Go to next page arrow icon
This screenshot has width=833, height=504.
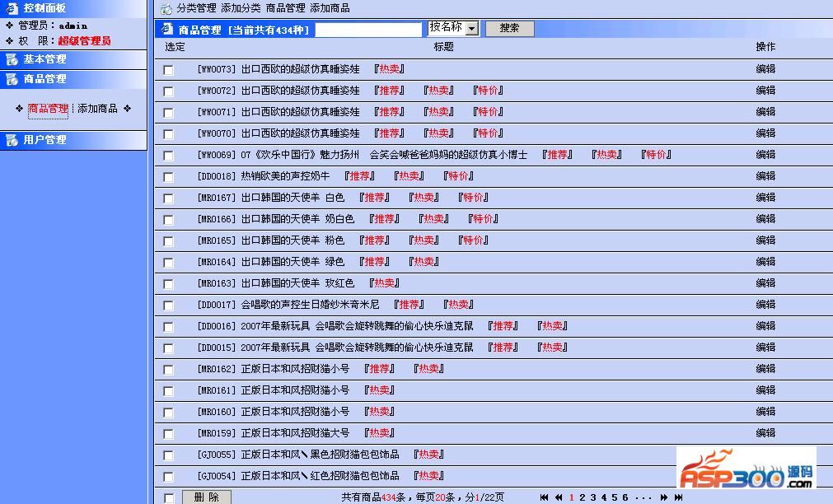click(663, 497)
